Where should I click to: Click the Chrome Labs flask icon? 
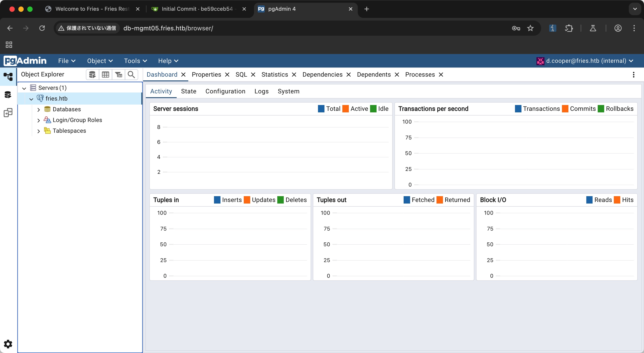point(593,28)
